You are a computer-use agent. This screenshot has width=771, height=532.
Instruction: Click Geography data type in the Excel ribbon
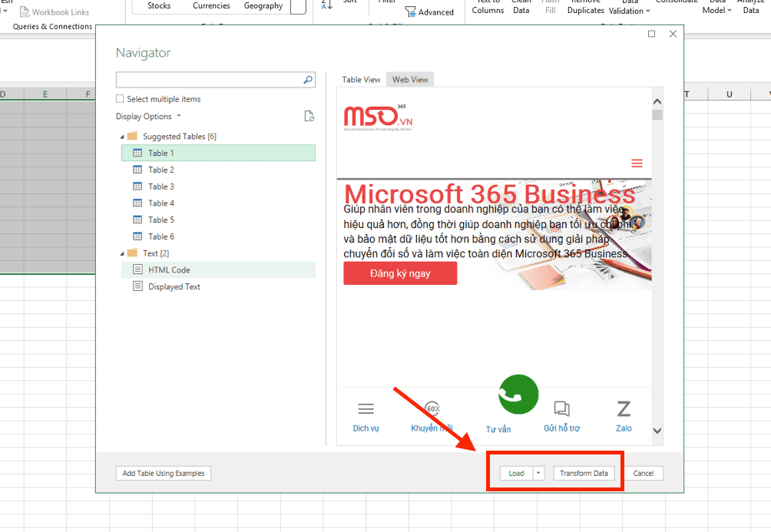click(x=263, y=6)
